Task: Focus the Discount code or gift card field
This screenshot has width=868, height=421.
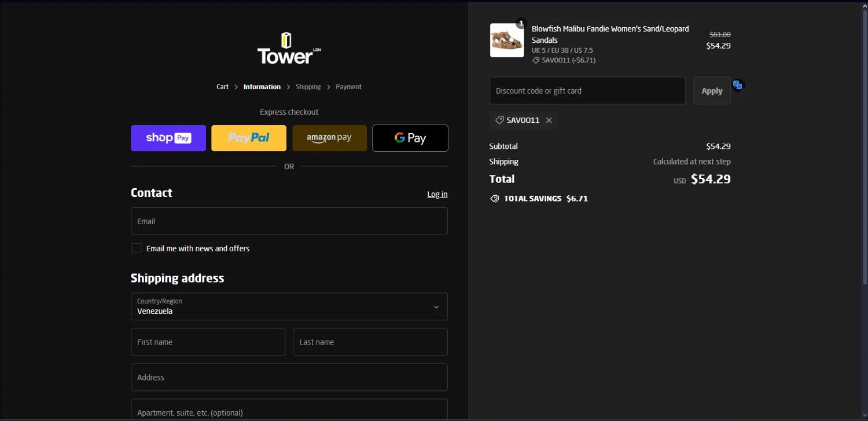Action: tap(587, 91)
